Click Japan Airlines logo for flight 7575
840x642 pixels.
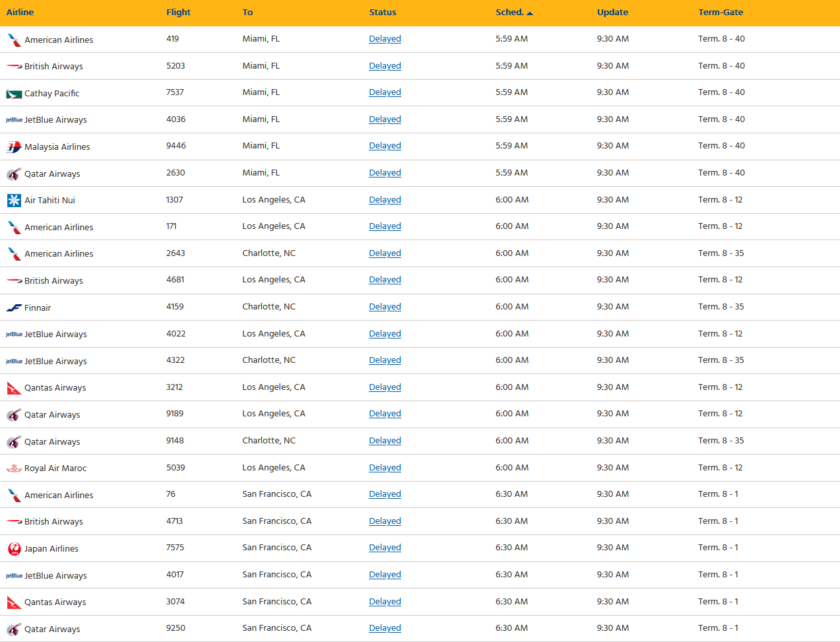pyautogui.click(x=14, y=549)
